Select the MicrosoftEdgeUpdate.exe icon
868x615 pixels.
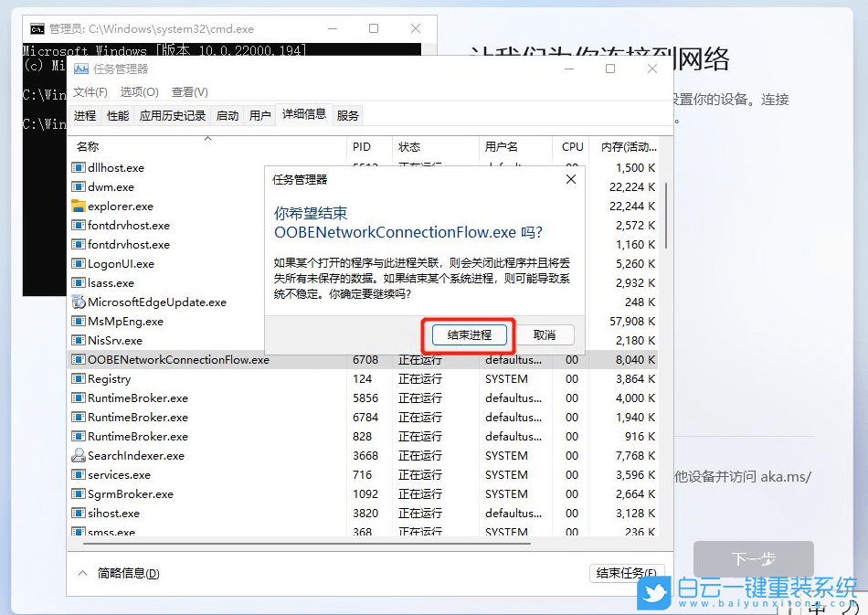point(78,302)
